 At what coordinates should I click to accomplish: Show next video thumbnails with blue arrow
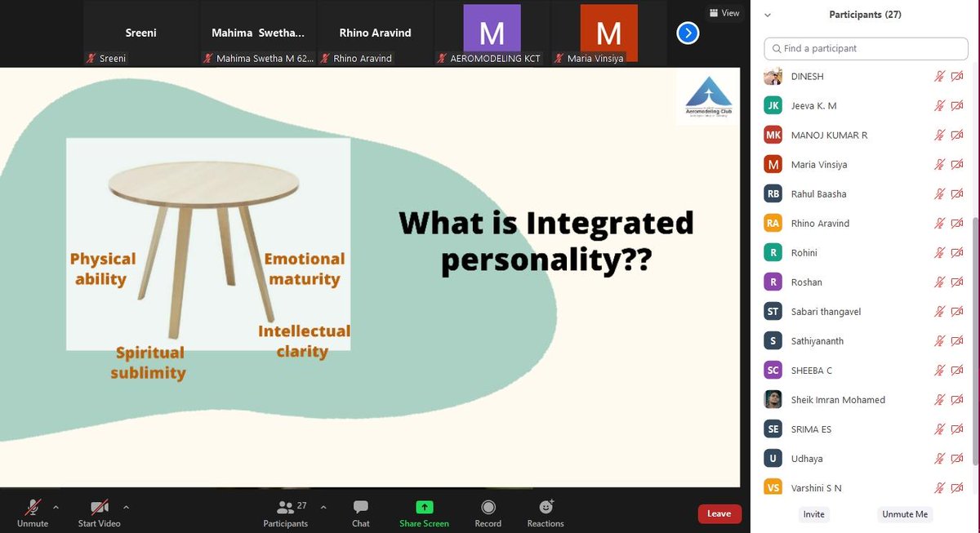[688, 33]
